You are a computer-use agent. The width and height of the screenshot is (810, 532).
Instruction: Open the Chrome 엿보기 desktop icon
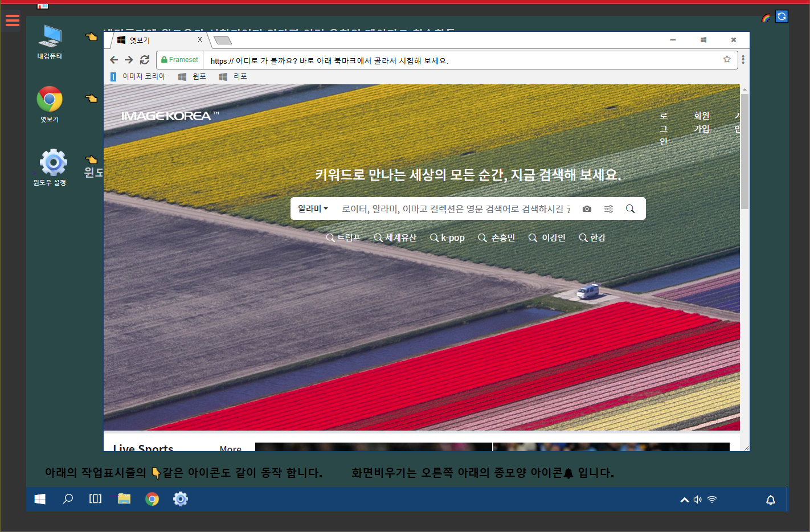click(50, 104)
